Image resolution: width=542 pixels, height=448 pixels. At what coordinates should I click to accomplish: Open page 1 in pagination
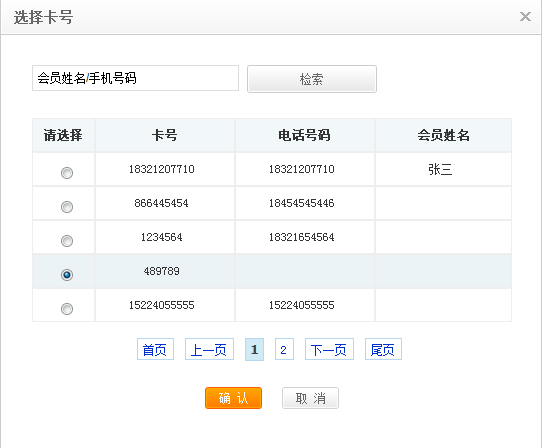pos(254,349)
